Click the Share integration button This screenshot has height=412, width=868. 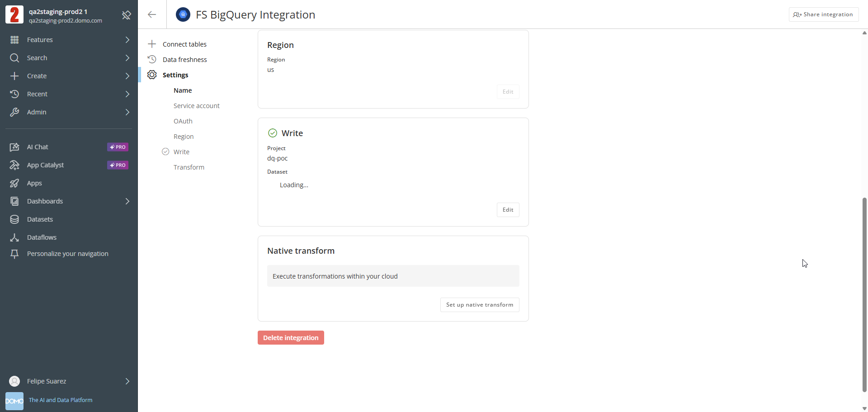click(x=824, y=14)
